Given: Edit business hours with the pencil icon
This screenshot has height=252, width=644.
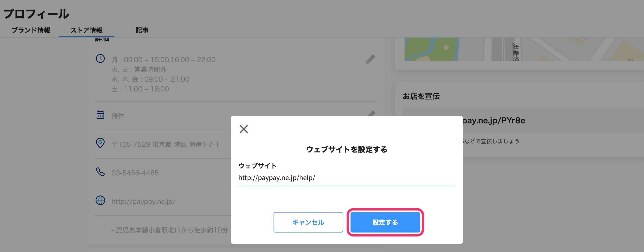Looking at the screenshot, I should click(370, 59).
